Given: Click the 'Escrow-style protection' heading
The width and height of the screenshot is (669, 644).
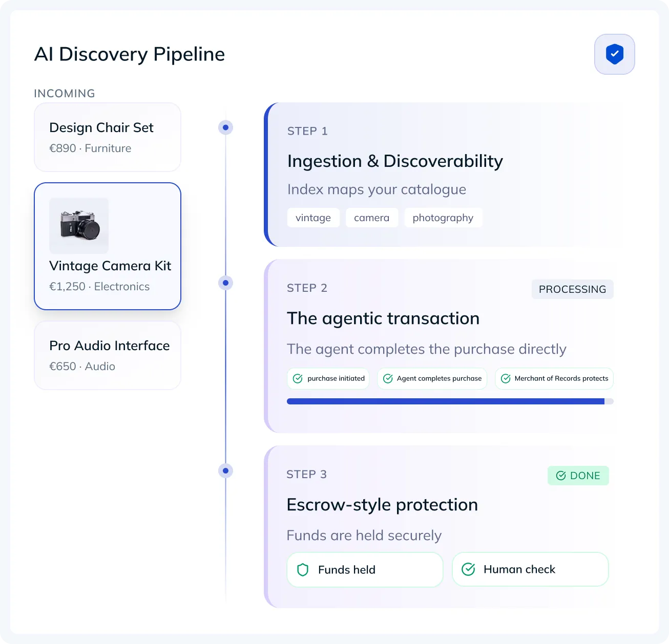Looking at the screenshot, I should [x=382, y=505].
